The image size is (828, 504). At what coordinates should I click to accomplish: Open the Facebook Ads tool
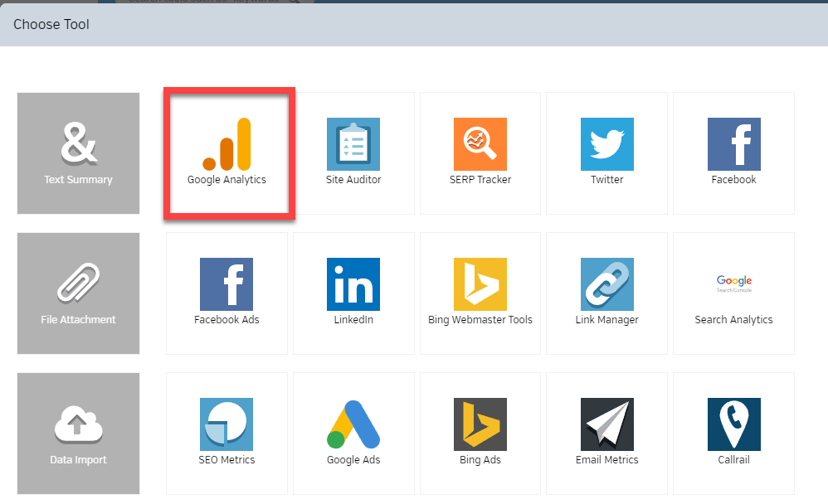pos(226,293)
